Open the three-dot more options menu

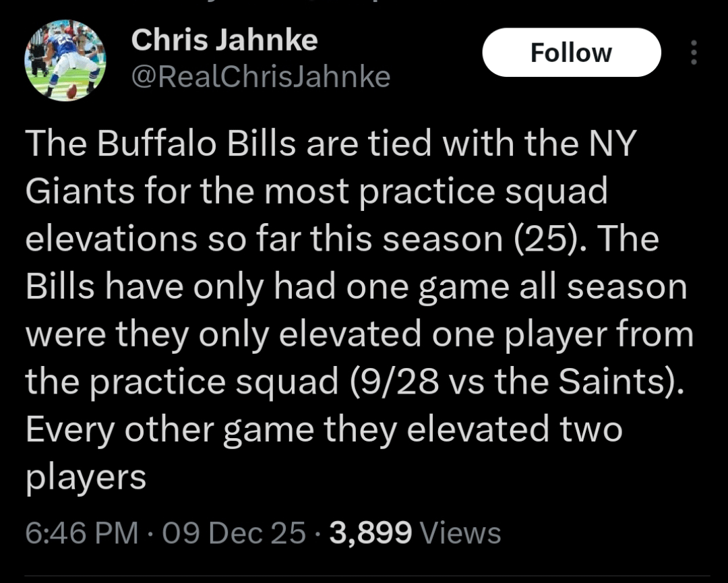pos(694,53)
